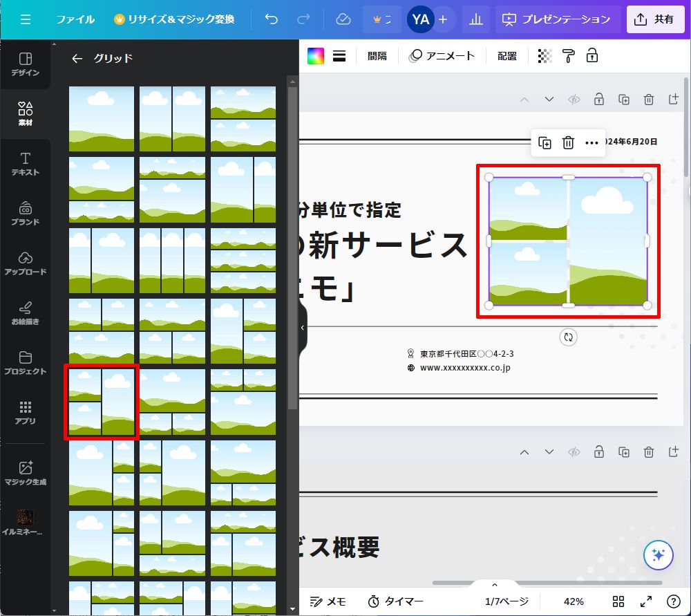The height and width of the screenshot is (616, 691).
Task: Switch to grid view of pages
Action: point(618,601)
